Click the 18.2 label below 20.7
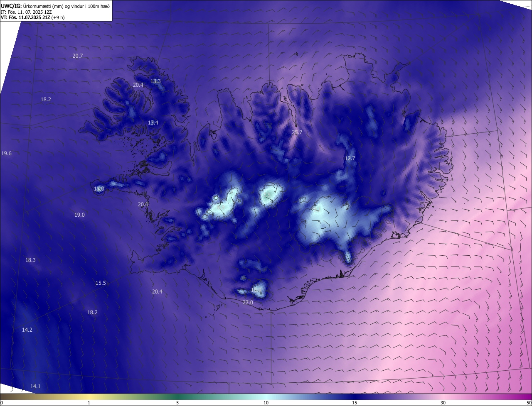532x406 pixels. click(46, 100)
